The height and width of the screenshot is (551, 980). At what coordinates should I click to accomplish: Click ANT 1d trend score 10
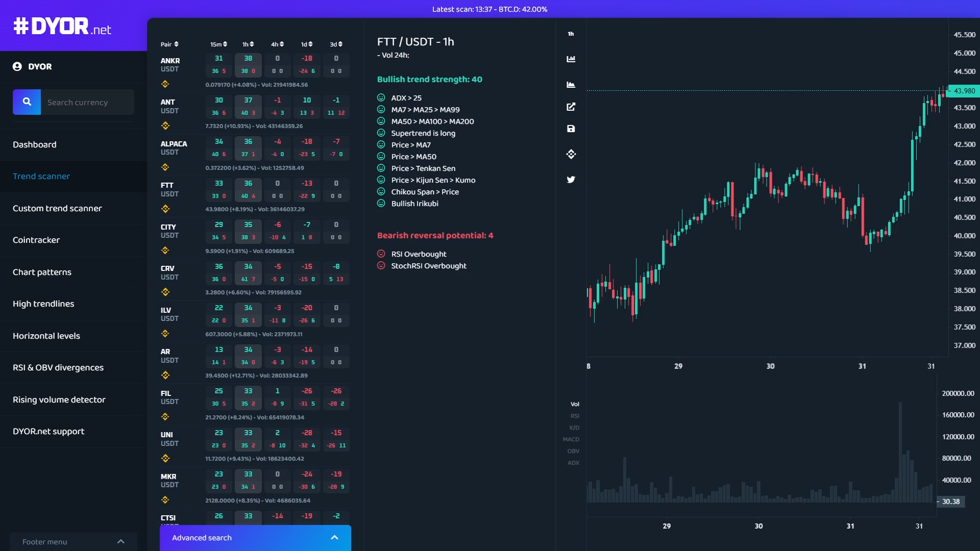coord(307,101)
